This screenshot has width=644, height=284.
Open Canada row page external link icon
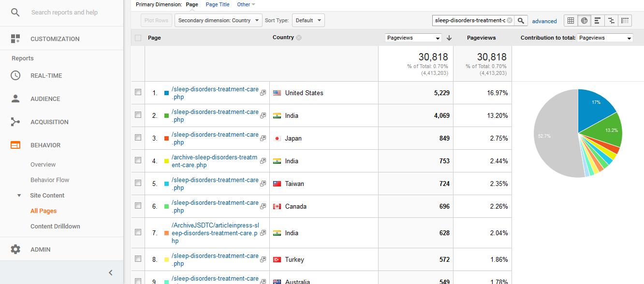tap(263, 206)
